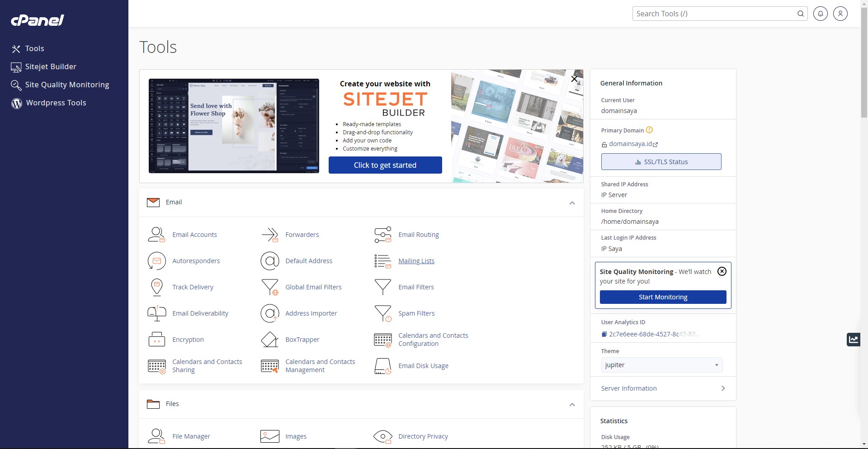The image size is (868, 449).
Task: Collapse the Files section chevron
Action: (x=572, y=405)
